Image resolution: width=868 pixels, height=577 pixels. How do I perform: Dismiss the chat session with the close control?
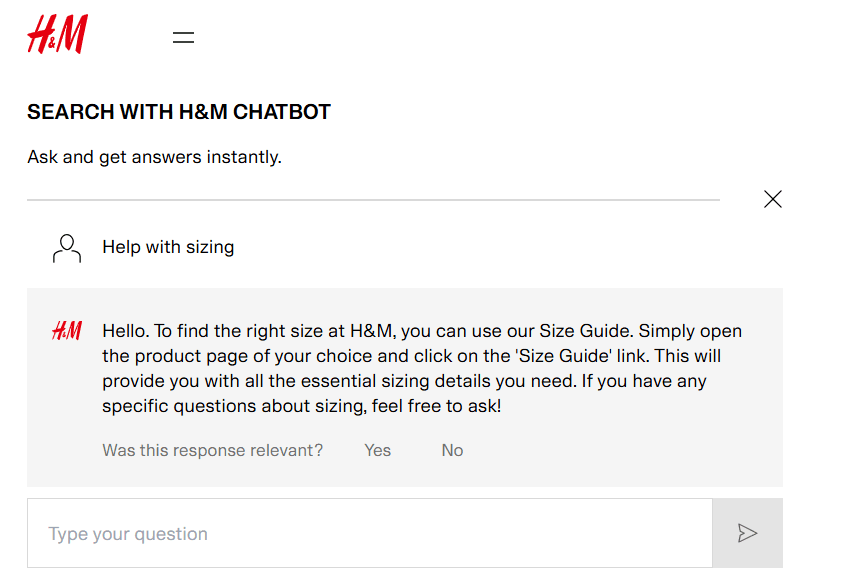pos(772,199)
